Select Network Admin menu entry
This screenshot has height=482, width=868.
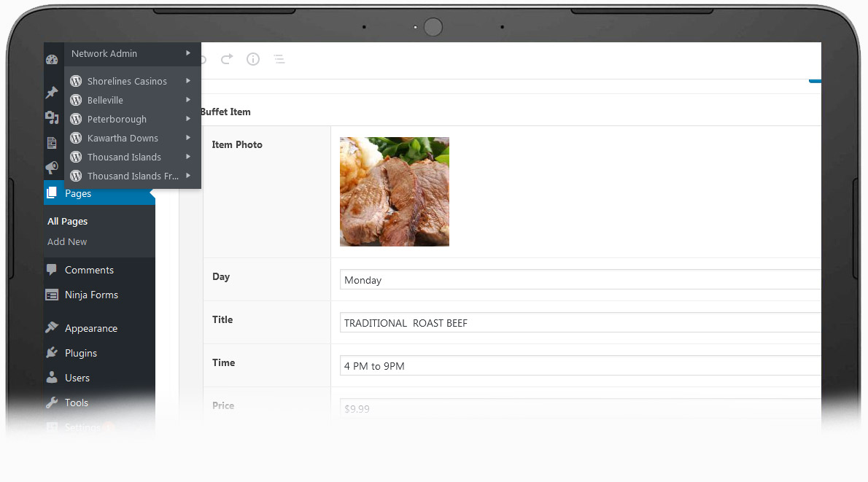[132, 54]
